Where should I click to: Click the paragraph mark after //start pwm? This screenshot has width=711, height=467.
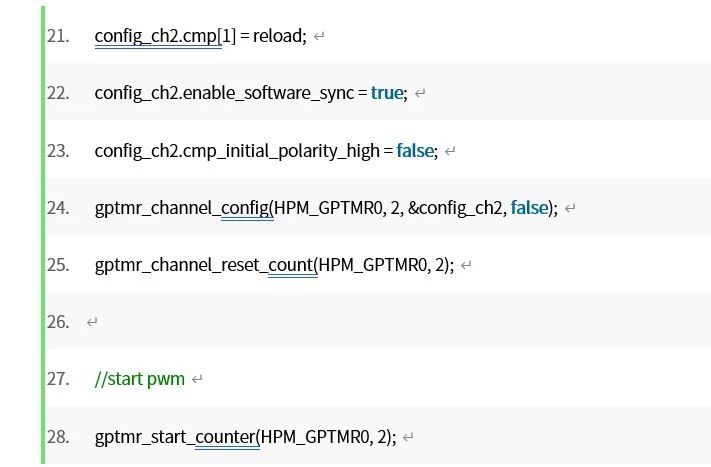click(196, 379)
